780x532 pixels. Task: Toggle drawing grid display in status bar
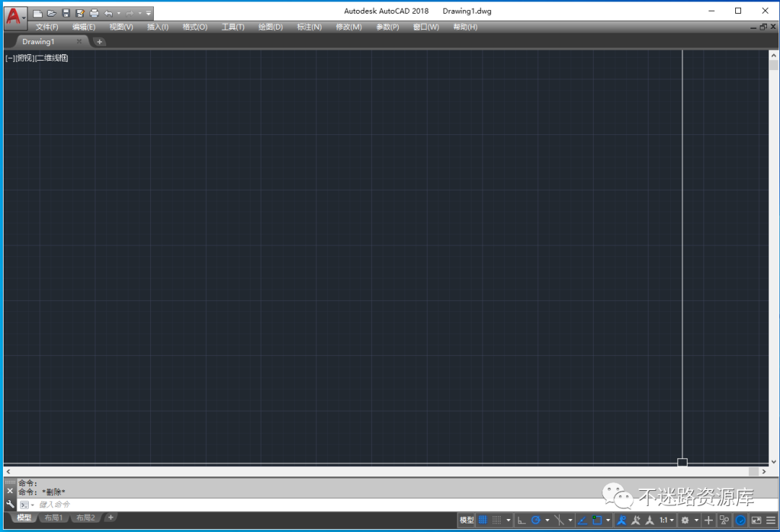482,520
